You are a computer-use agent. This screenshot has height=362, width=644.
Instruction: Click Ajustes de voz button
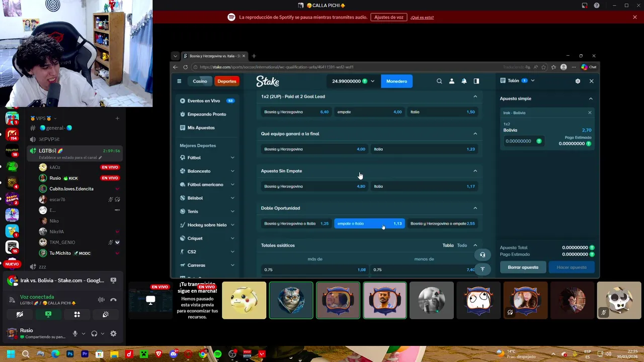pyautogui.click(x=389, y=17)
